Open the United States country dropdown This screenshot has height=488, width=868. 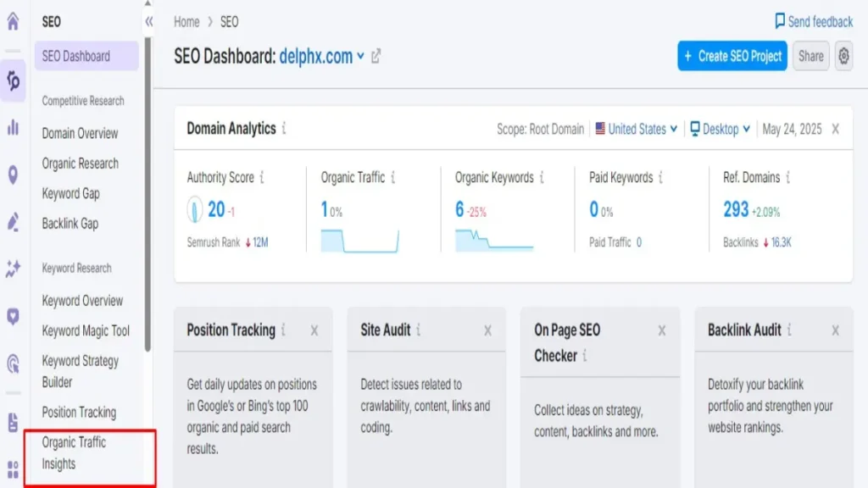pyautogui.click(x=637, y=129)
